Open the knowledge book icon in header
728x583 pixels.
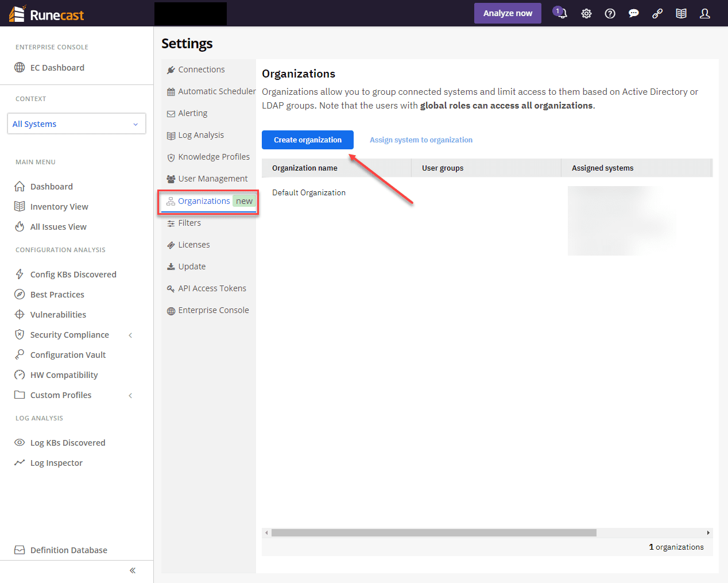681,13
